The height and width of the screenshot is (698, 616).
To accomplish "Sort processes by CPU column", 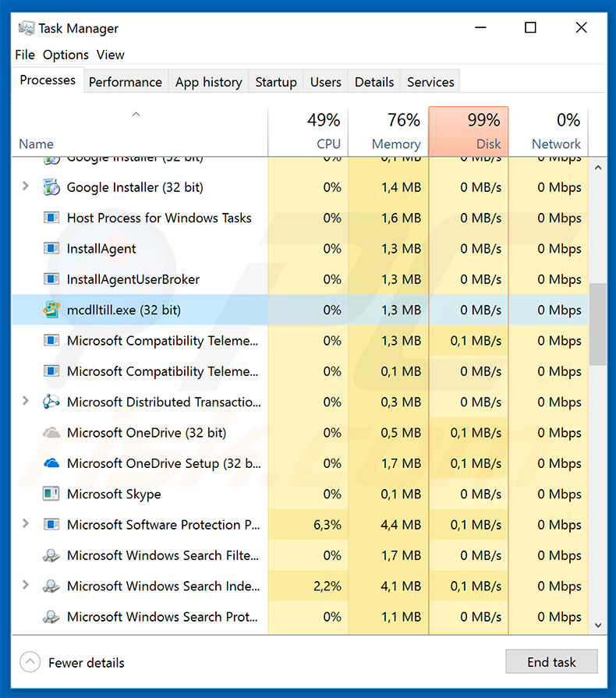I will coord(308,132).
